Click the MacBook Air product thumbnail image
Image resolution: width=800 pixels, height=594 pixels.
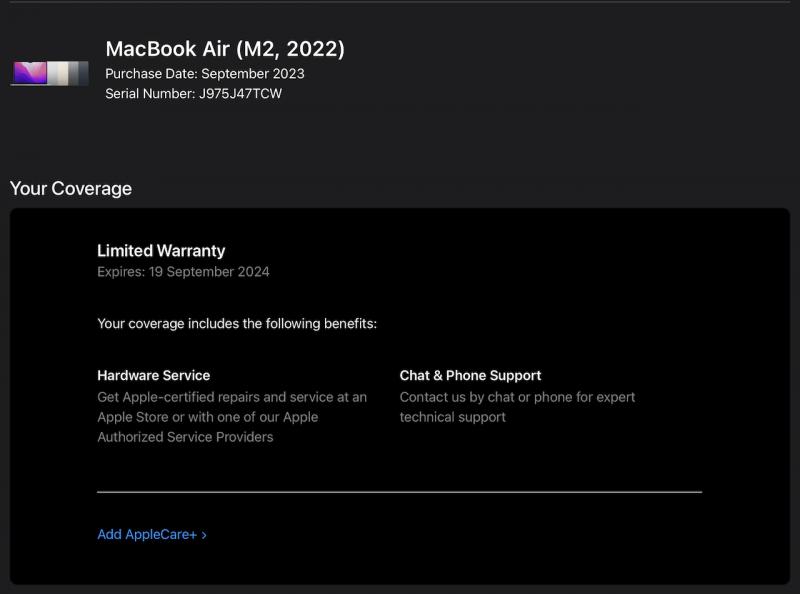[50, 73]
